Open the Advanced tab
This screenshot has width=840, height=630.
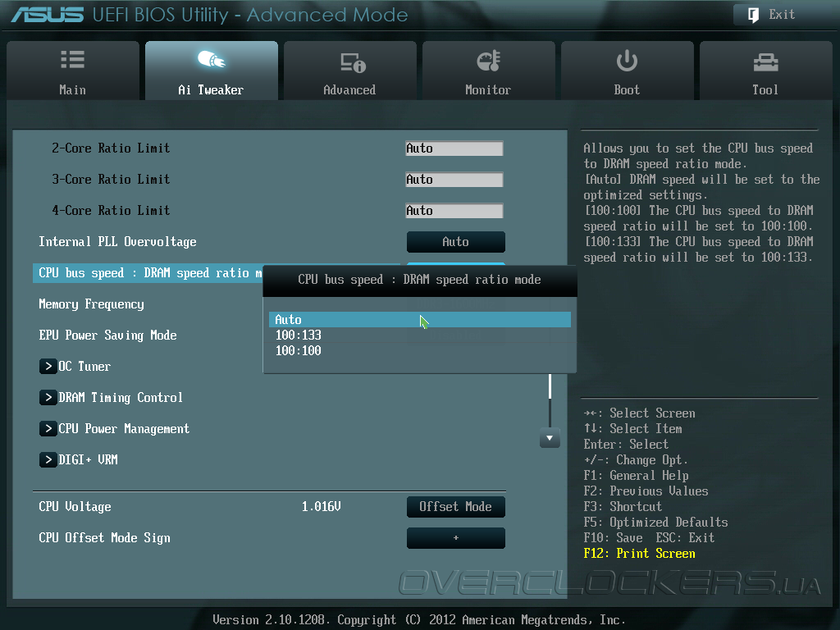349,71
